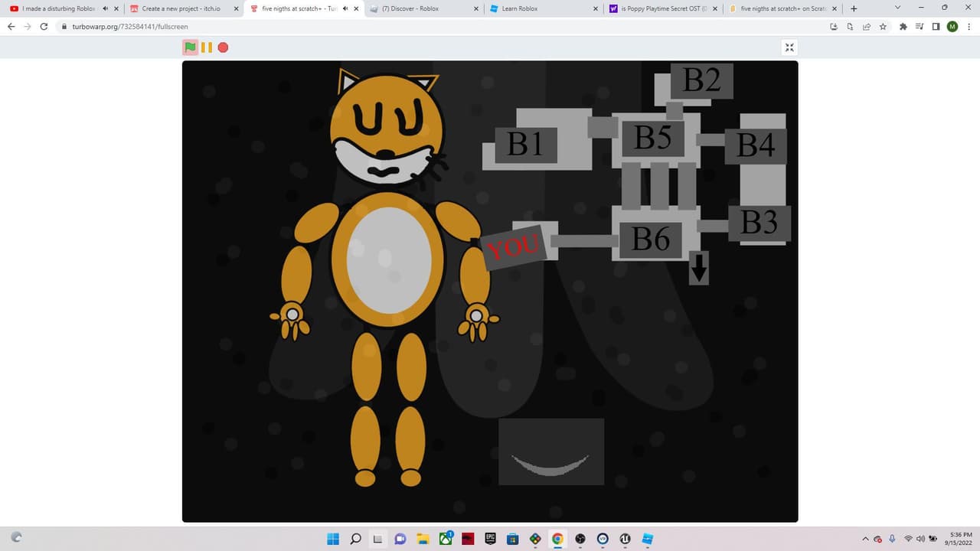
Task: Close the 'Learn Roblox' tab
Action: click(x=596, y=8)
